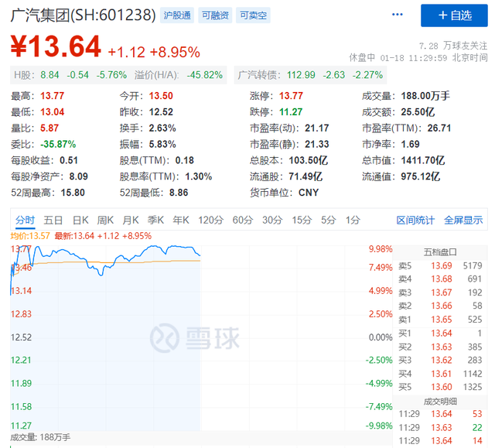495x448 pixels.
Task: Click the 成交明细 header
Action: coord(440,402)
